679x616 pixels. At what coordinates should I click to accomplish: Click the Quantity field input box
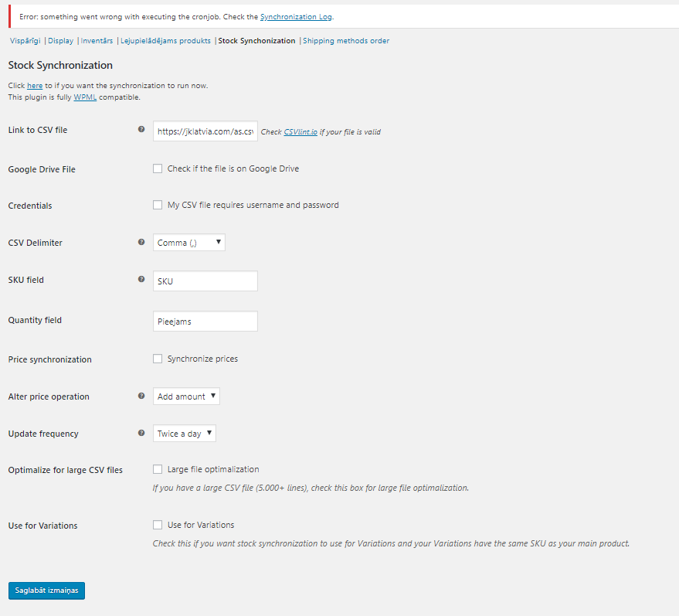point(205,321)
